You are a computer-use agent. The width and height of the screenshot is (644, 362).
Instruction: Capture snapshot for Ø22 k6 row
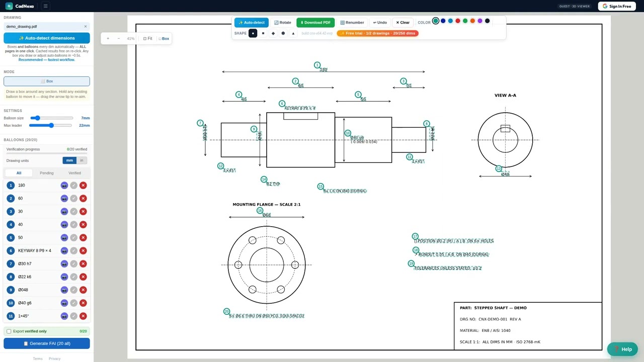click(x=64, y=277)
